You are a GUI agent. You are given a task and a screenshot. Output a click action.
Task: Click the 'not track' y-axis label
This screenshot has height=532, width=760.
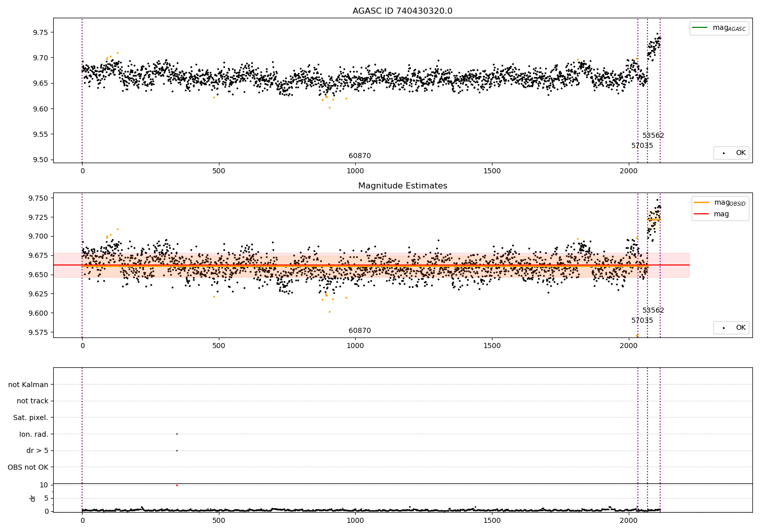(32, 401)
